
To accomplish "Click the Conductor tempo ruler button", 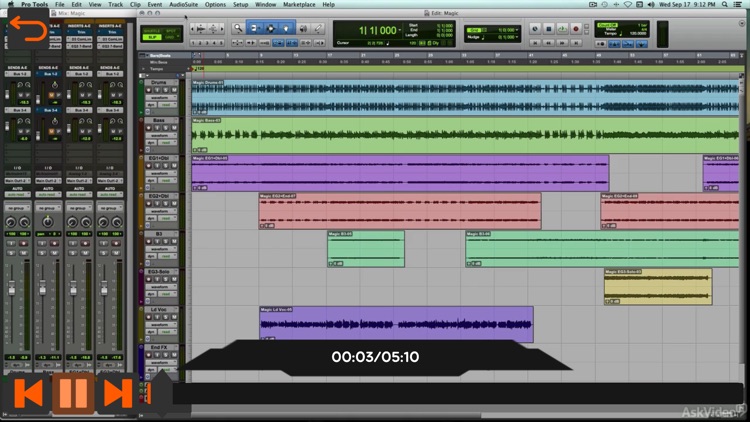I will pos(642,44).
